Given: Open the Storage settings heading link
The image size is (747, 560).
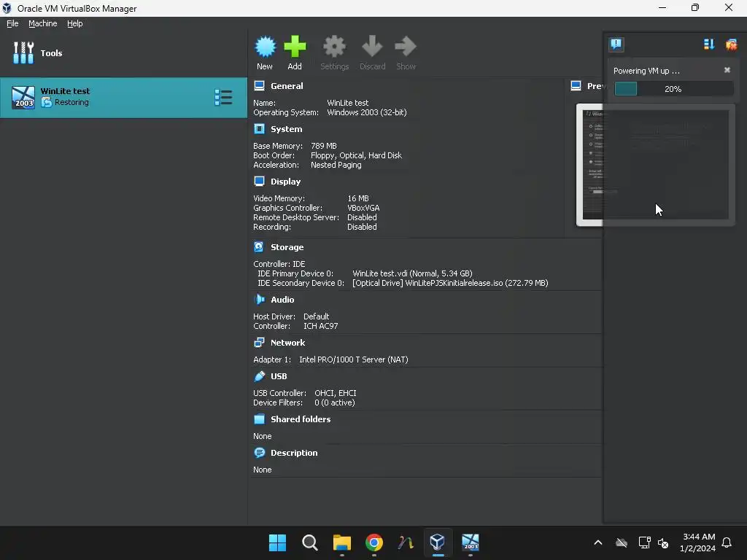Looking at the screenshot, I should tap(287, 247).
